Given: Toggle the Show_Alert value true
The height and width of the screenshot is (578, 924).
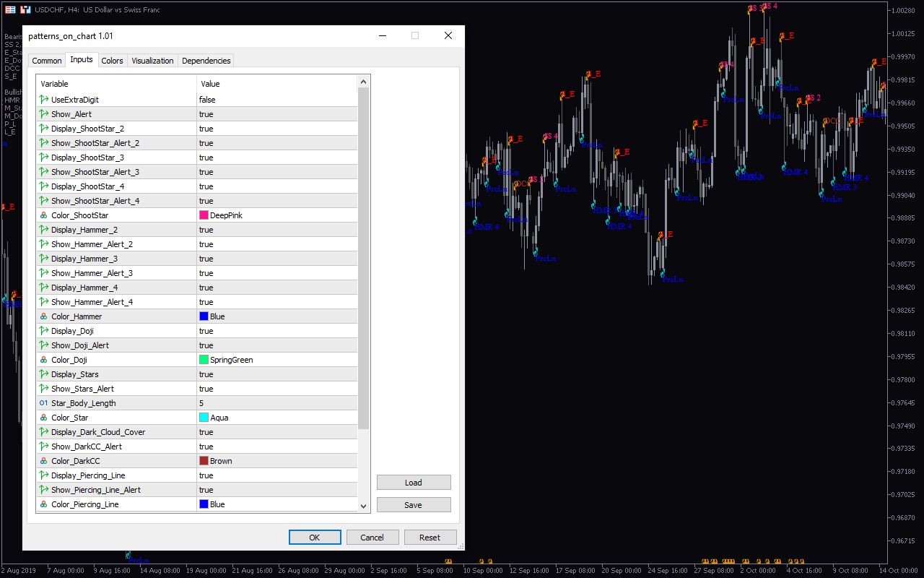Looking at the screenshot, I should click(x=277, y=114).
